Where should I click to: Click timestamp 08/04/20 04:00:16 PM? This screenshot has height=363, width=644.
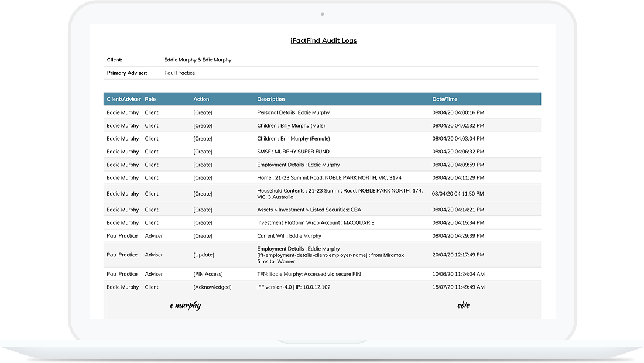click(458, 112)
